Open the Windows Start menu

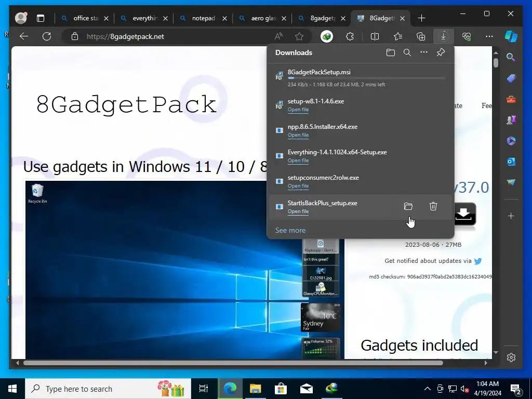click(12, 389)
